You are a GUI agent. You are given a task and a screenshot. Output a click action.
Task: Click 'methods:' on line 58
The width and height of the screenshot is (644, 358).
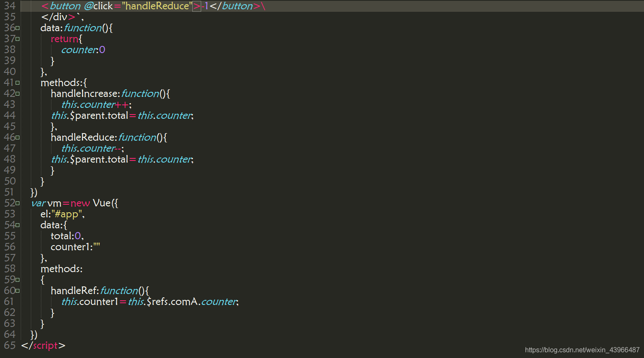point(62,269)
